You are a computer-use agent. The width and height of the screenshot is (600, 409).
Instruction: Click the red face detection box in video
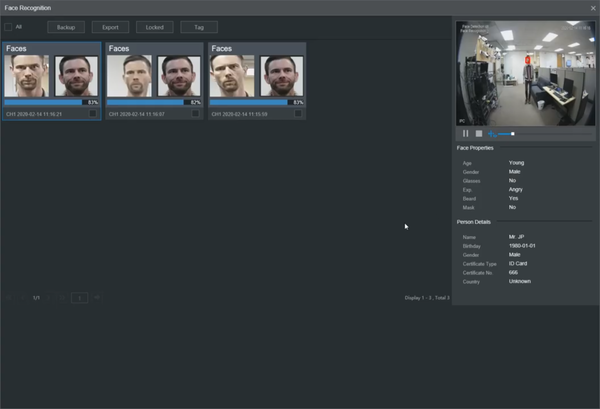pos(528,60)
